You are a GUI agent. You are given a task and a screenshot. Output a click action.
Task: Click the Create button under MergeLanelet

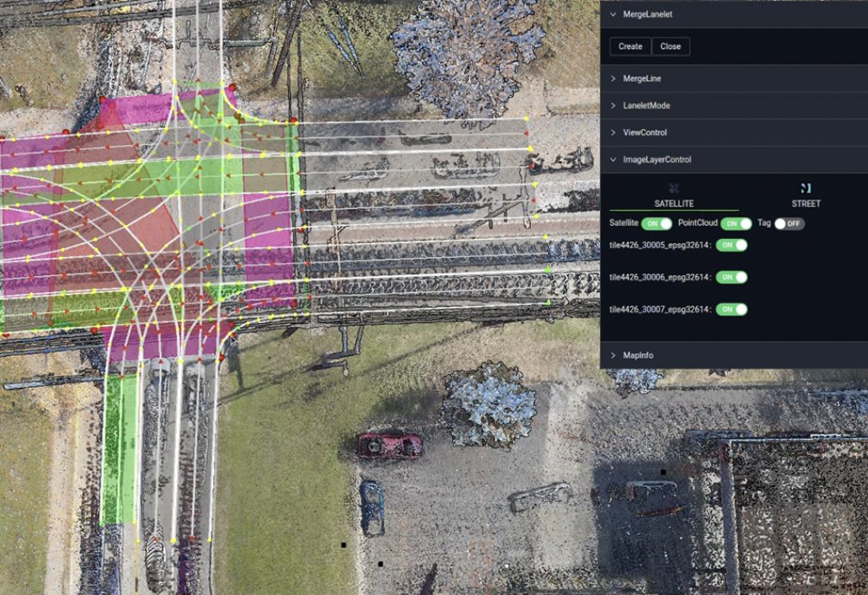629,46
